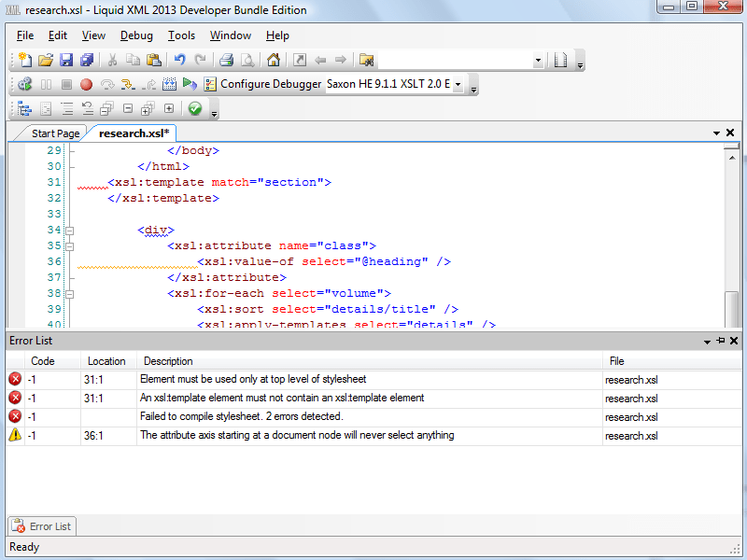Collapse the xsl:attribute block at line 35
Image resolution: width=747 pixels, height=560 pixels.
69,246
